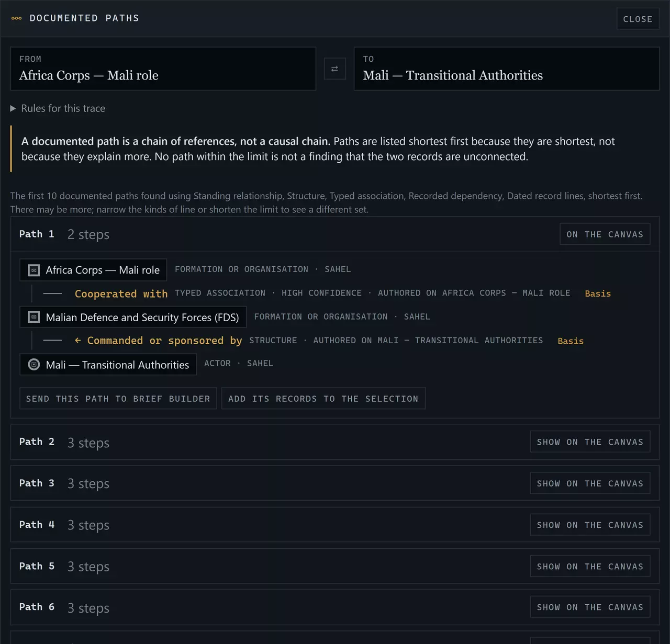Show Path 6 on the canvas
Screen dimensions: 670x644
590,607
